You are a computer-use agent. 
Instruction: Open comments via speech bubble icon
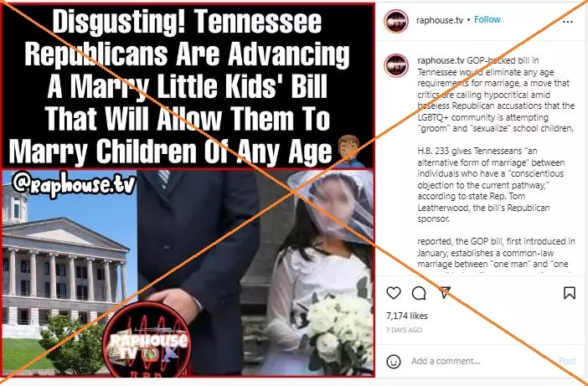(x=419, y=293)
